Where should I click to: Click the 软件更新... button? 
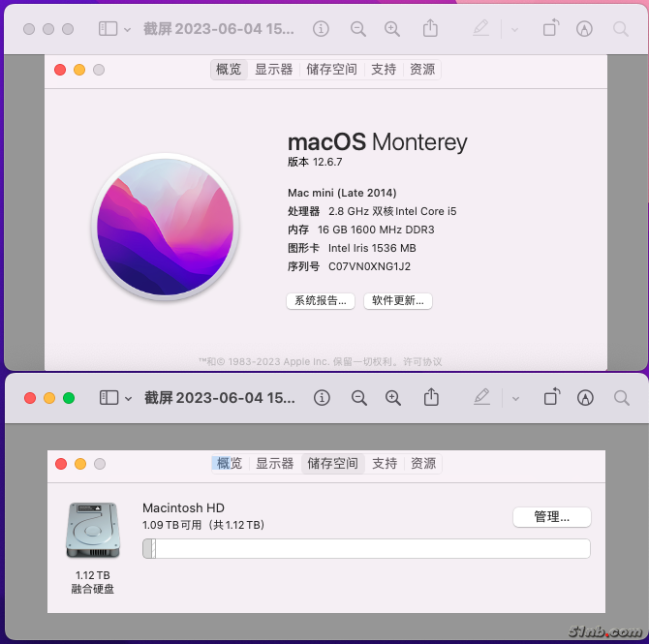[398, 301]
